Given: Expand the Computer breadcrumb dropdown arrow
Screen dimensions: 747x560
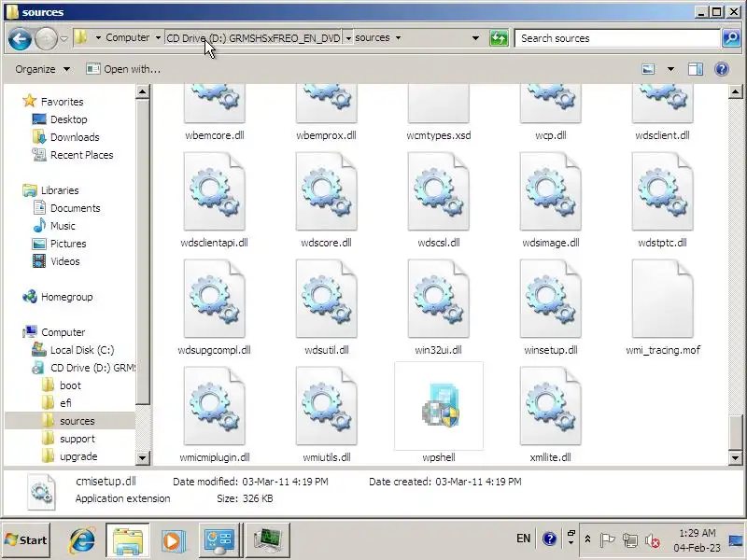Looking at the screenshot, I should pos(158,37).
